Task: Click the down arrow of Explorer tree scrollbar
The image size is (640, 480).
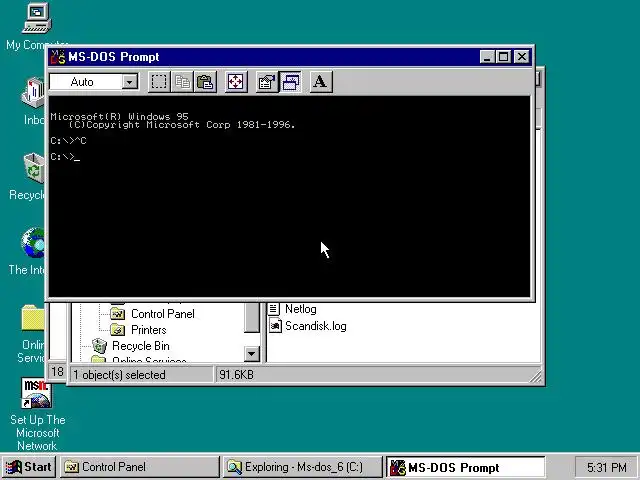Action: 251,354
